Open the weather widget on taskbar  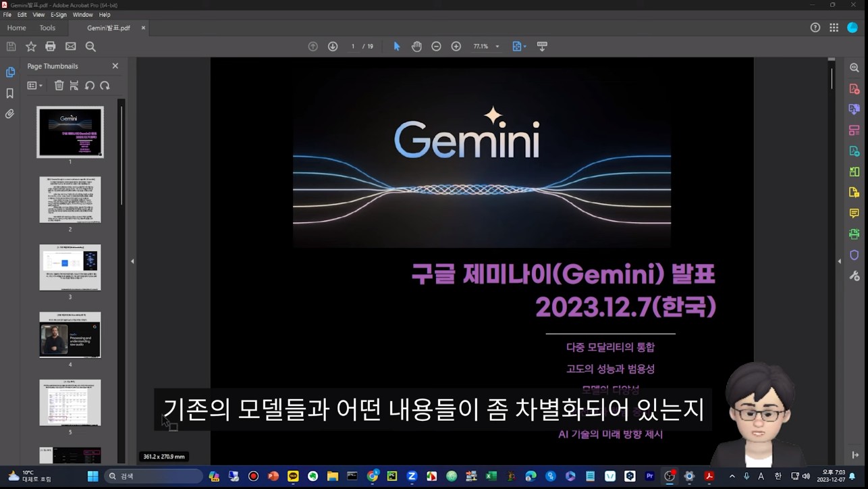(x=29, y=476)
